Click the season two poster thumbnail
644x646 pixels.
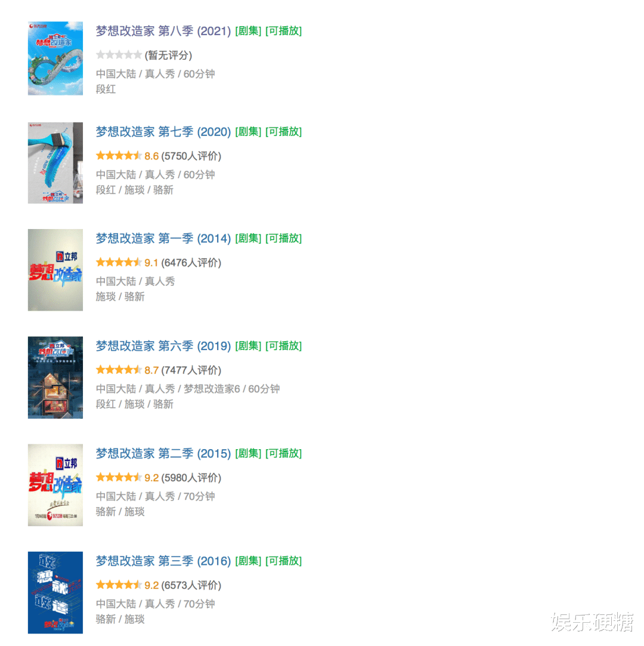click(x=55, y=485)
